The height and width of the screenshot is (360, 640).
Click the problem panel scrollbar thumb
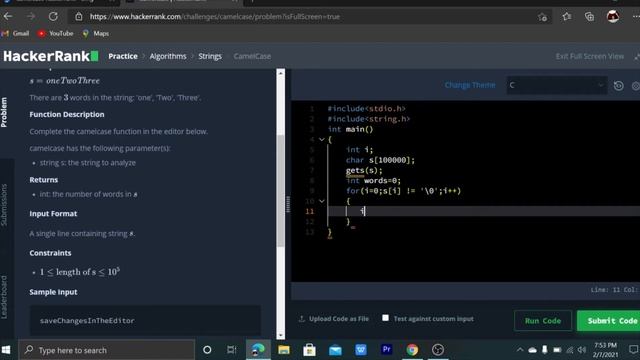click(x=280, y=190)
